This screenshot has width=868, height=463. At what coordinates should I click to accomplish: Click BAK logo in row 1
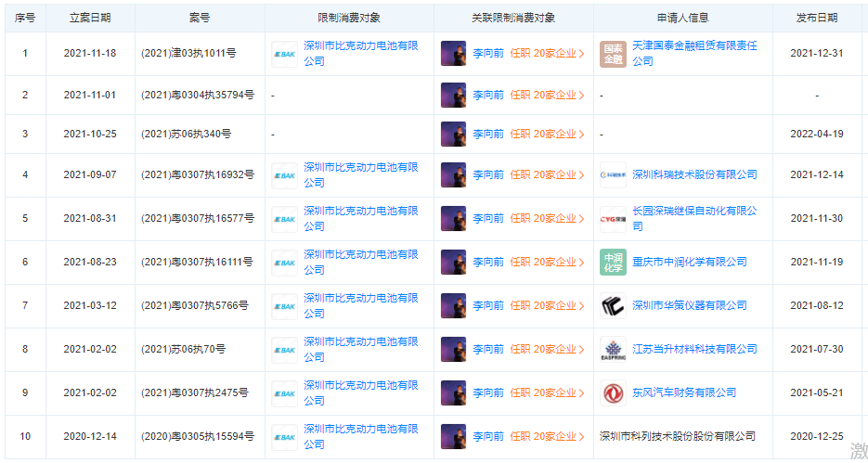(284, 54)
